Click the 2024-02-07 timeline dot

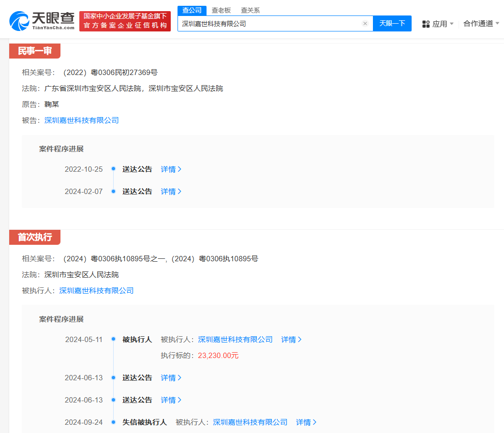pyautogui.click(x=113, y=191)
